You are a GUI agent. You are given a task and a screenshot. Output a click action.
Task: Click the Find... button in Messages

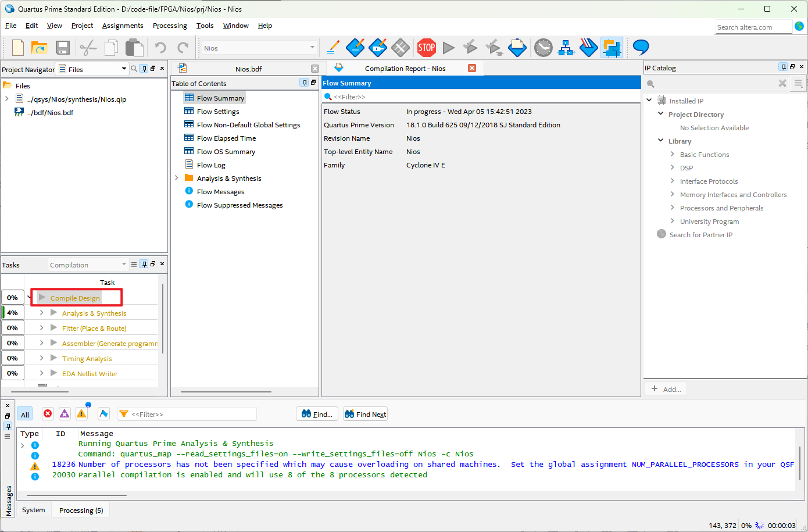(x=317, y=414)
